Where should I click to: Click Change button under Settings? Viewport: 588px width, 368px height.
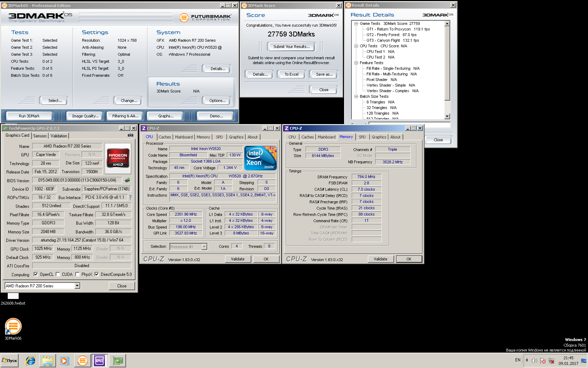(x=129, y=101)
